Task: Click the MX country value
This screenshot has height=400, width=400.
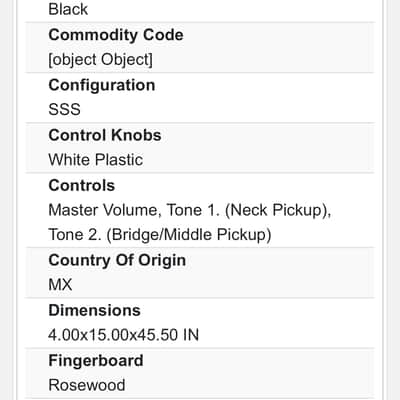Action: pos(60,285)
